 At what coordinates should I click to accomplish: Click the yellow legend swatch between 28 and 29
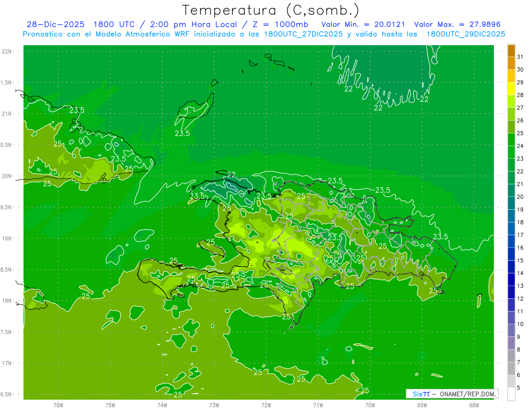[511, 89]
